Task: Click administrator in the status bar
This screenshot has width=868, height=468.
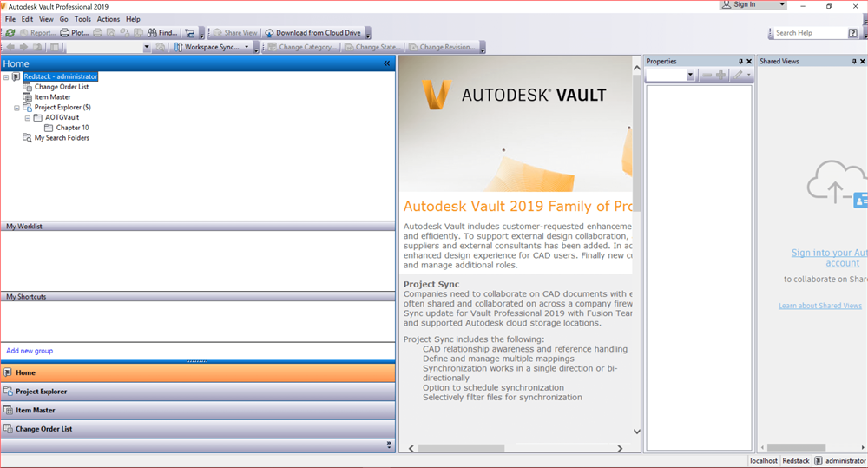Action: [845, 461]
